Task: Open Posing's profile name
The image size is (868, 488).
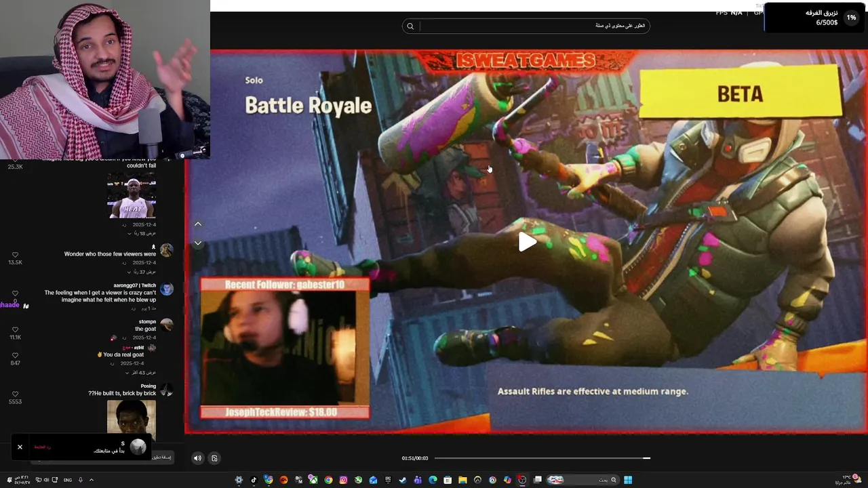Action: (x=148, y=386)
